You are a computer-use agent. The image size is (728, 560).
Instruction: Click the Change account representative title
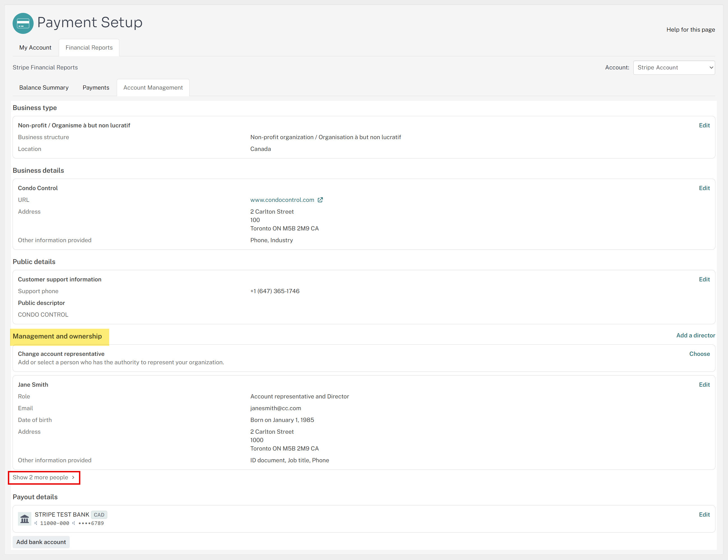61,354
